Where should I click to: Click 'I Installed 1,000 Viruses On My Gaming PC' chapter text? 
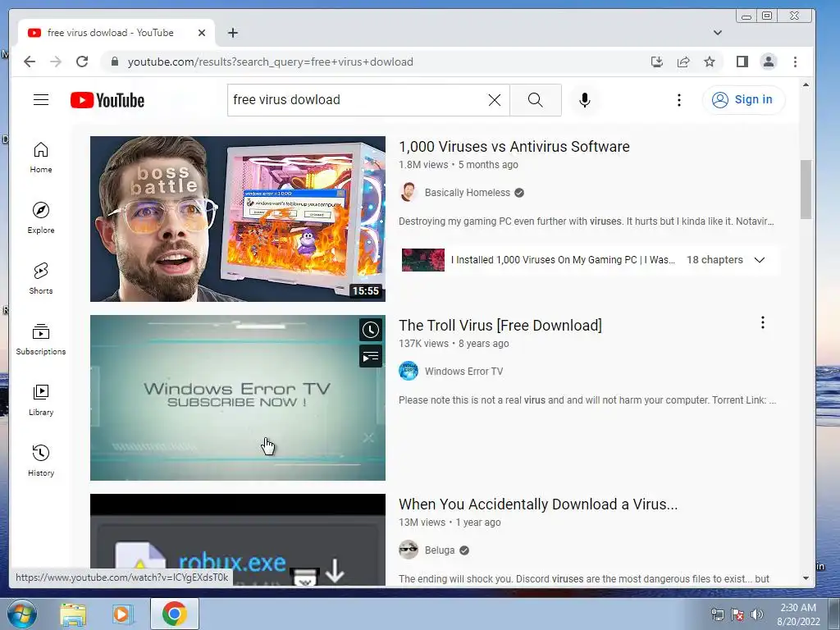click(563, 260)
